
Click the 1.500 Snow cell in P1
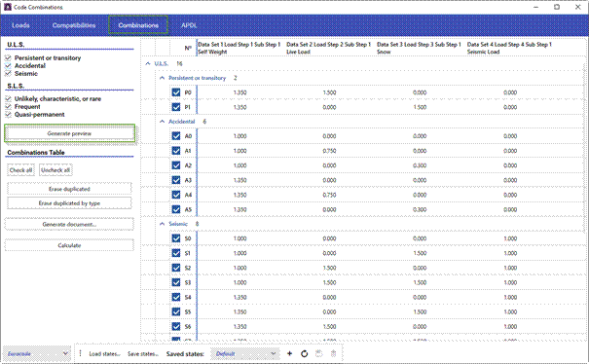click(x=420, y=107)
